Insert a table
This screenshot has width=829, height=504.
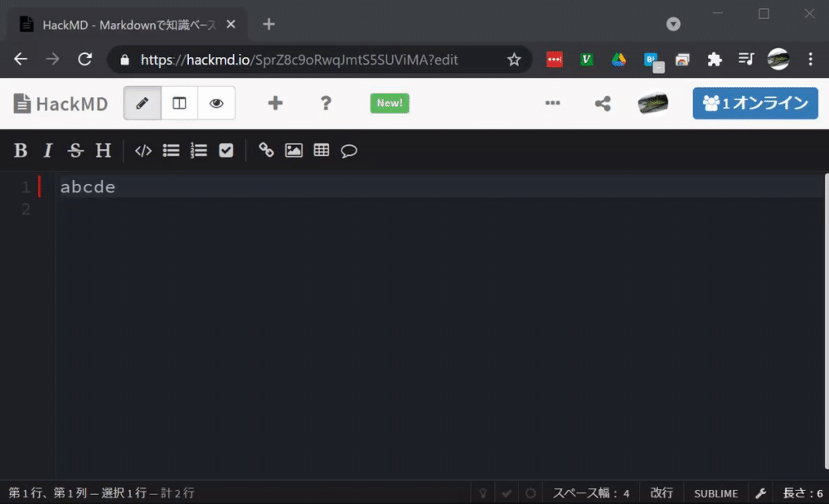(x=321, y=150)
